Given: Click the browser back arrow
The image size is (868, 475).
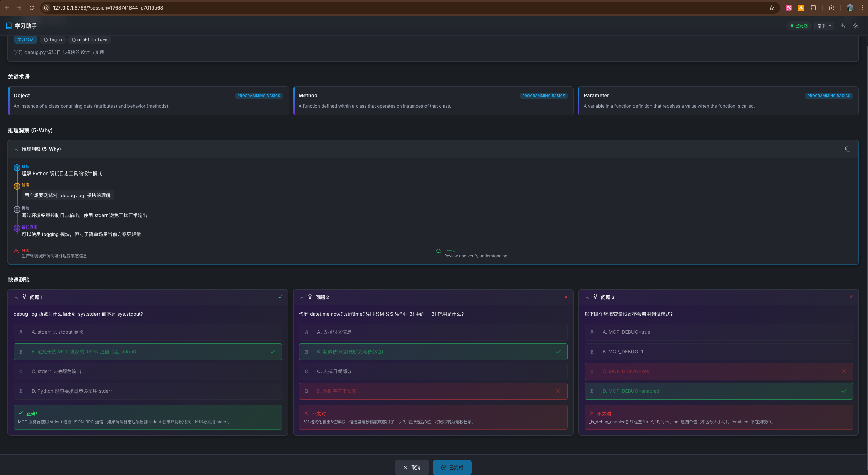Looking at the screenshot, I should 7,7.
